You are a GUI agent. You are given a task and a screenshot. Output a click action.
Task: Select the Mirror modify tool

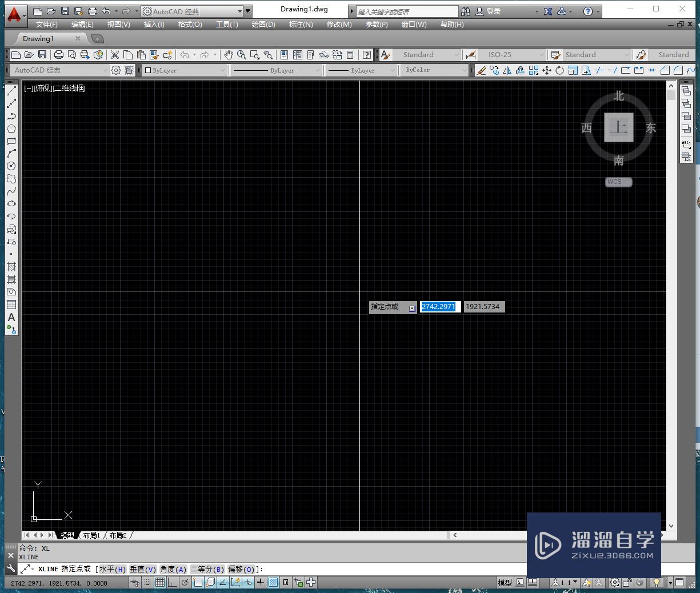pos(507,70)
